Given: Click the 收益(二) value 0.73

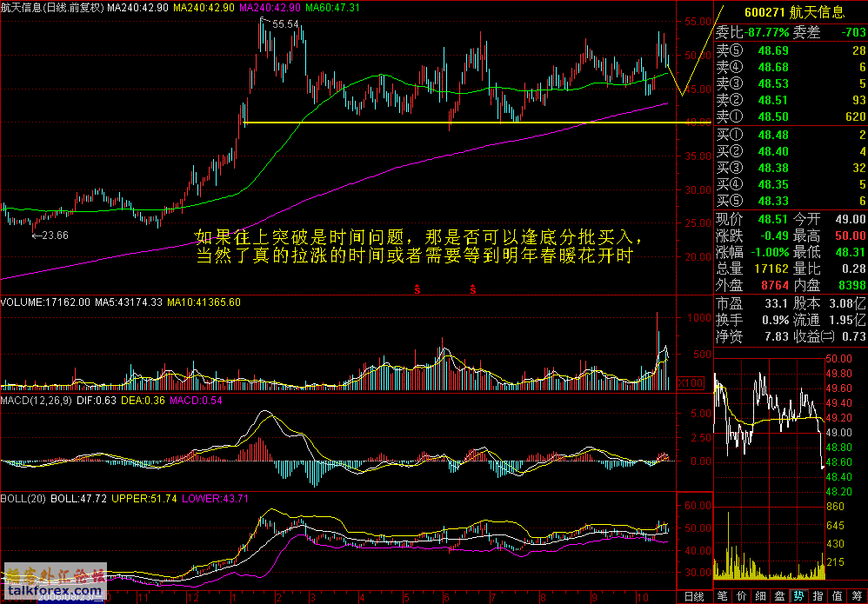Looking at the screenshot, I should (853, 336).
